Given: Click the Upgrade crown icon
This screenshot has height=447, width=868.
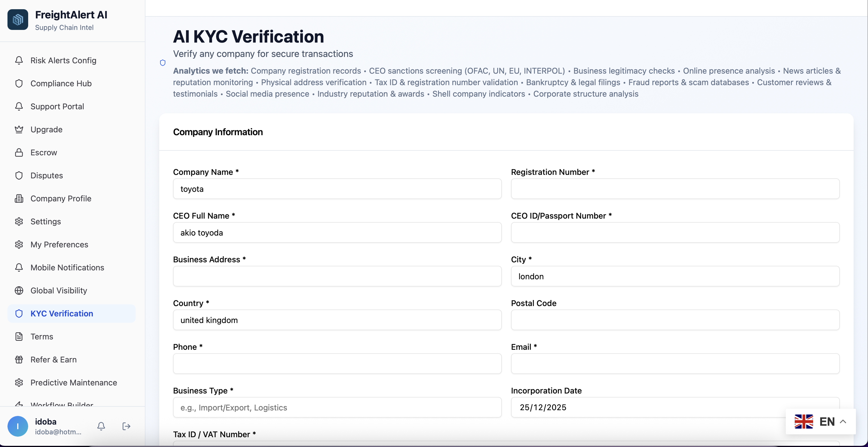Looking at the screenshot, I should tap(19, 129).
